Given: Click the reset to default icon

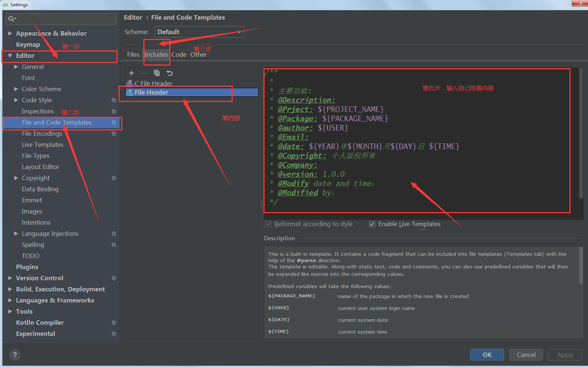Looking at the screenshot, I should coord(170,73).
